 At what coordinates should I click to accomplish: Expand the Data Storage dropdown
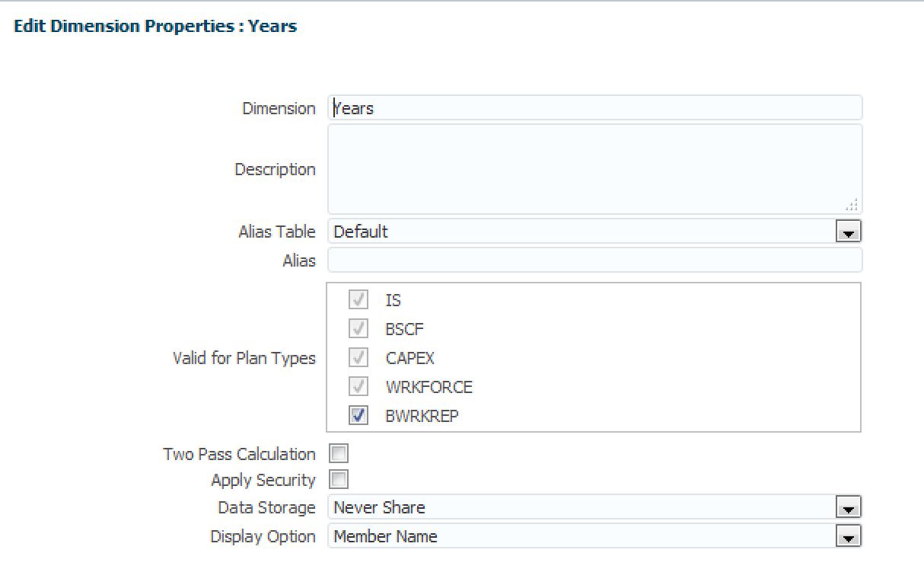click(848, 508)
